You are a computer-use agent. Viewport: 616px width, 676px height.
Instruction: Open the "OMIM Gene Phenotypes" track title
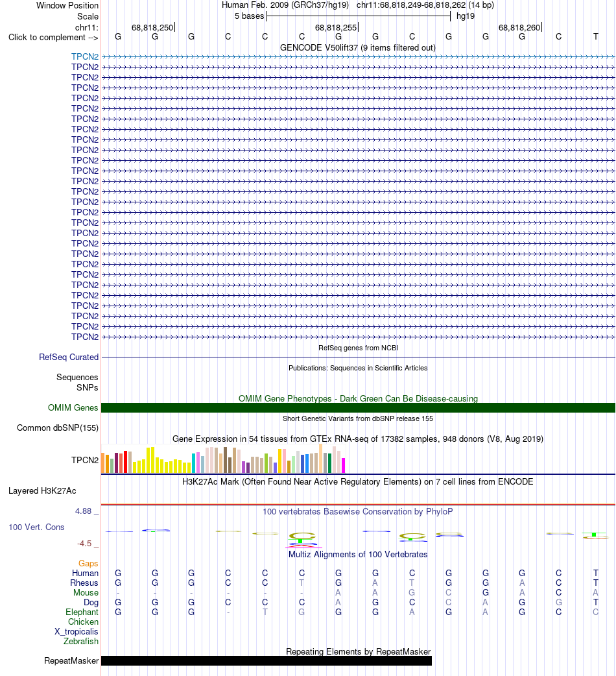(358, 398)
